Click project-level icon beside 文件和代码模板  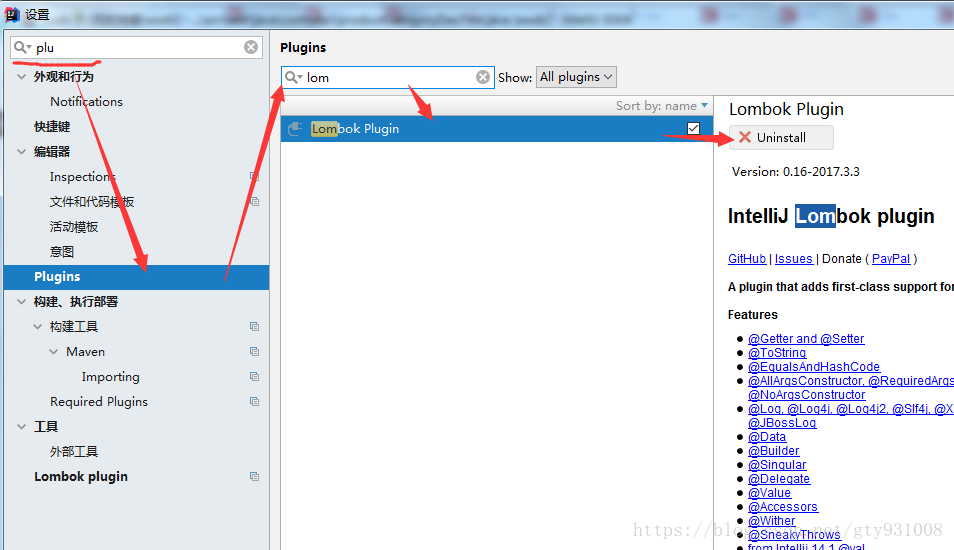[x=254, y=201]
